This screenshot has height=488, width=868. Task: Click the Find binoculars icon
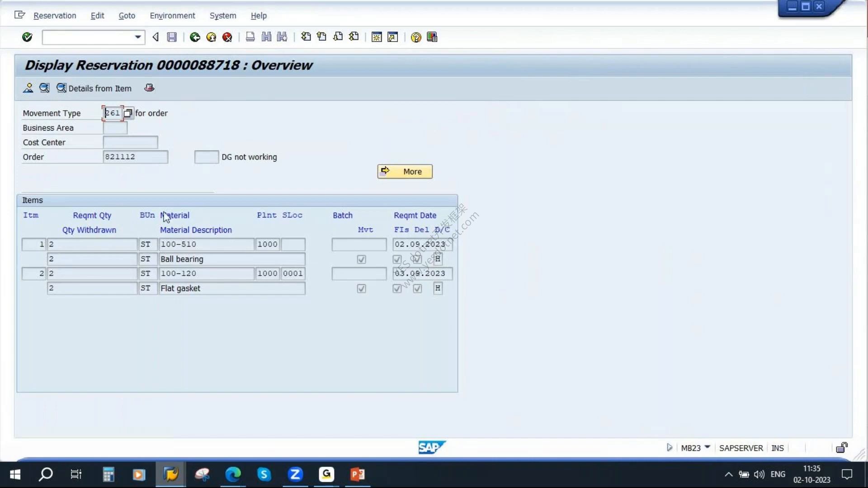tap(266, 37)
